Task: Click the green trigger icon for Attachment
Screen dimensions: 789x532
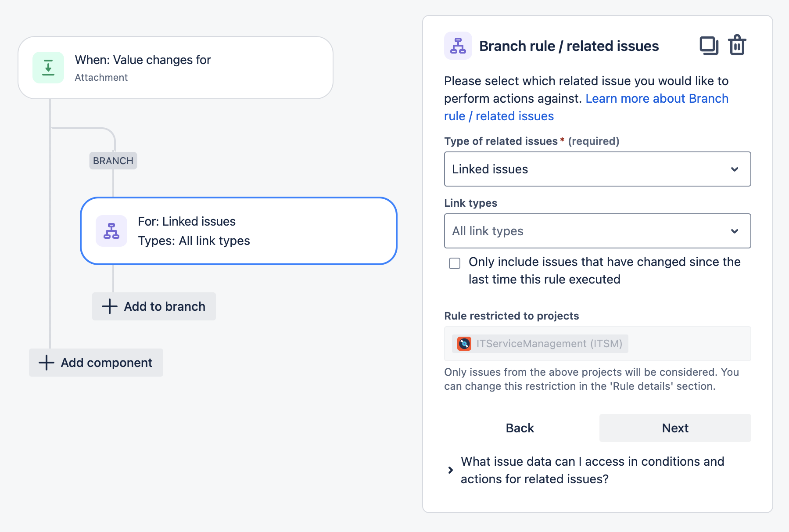Action: (48, 68)
